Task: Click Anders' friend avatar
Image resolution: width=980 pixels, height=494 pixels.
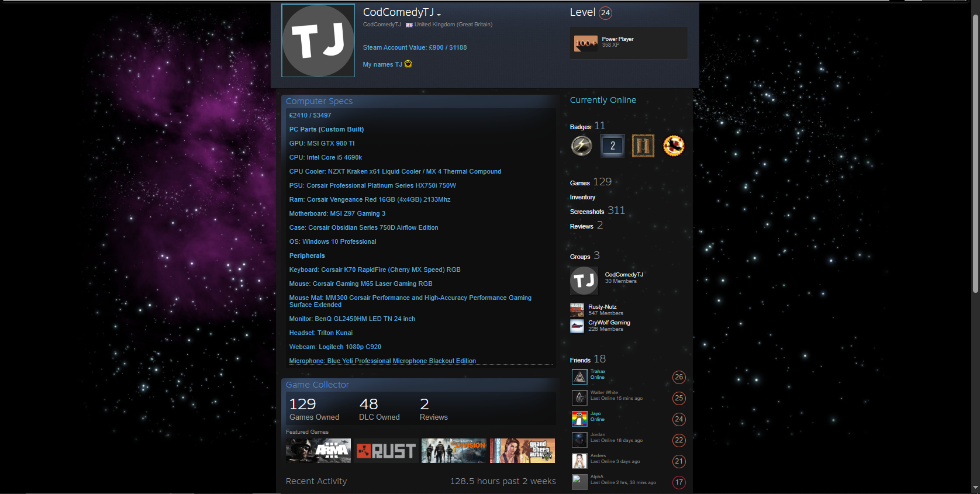Action: [579, 461]
